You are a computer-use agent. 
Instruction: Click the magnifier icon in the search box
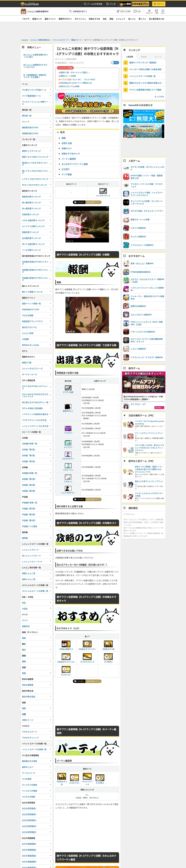point(71,11)
